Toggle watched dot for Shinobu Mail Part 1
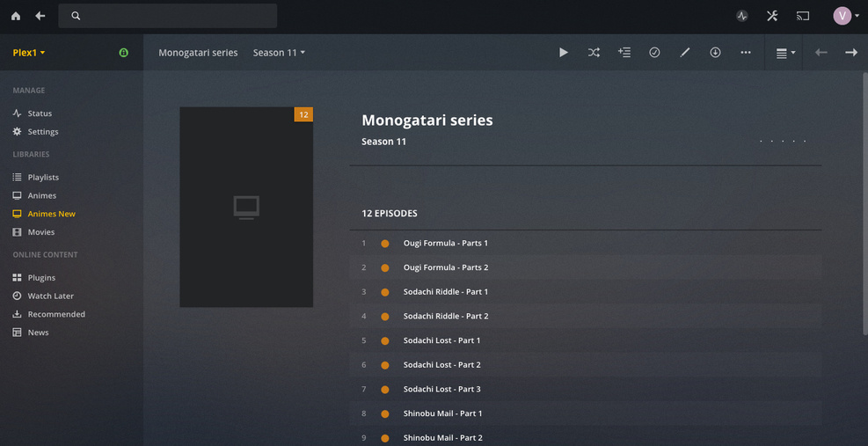 [384, 413]
